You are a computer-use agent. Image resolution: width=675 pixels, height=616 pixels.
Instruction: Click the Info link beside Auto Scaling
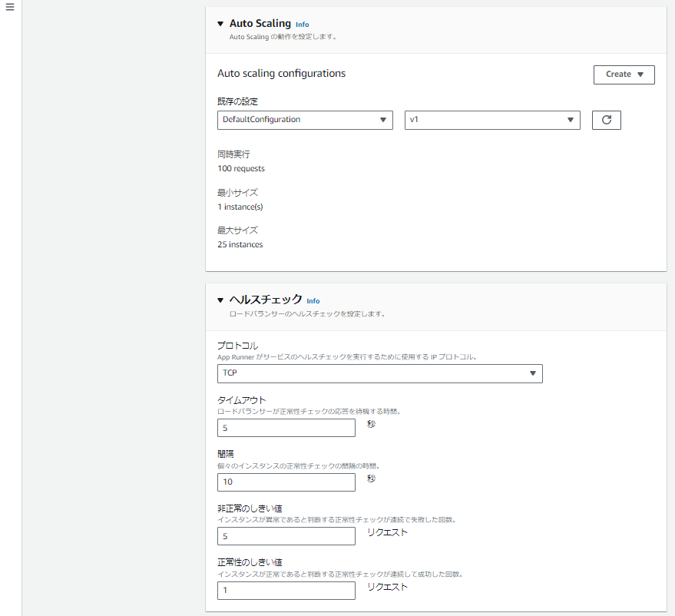coord(303,25)
